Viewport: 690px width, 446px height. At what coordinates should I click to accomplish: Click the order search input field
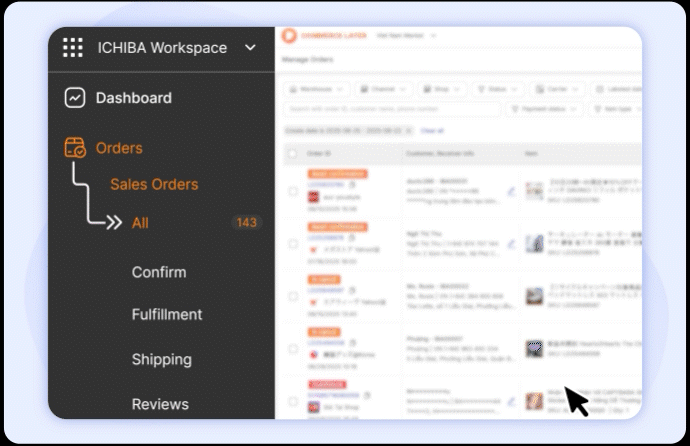tap(390, 108)
